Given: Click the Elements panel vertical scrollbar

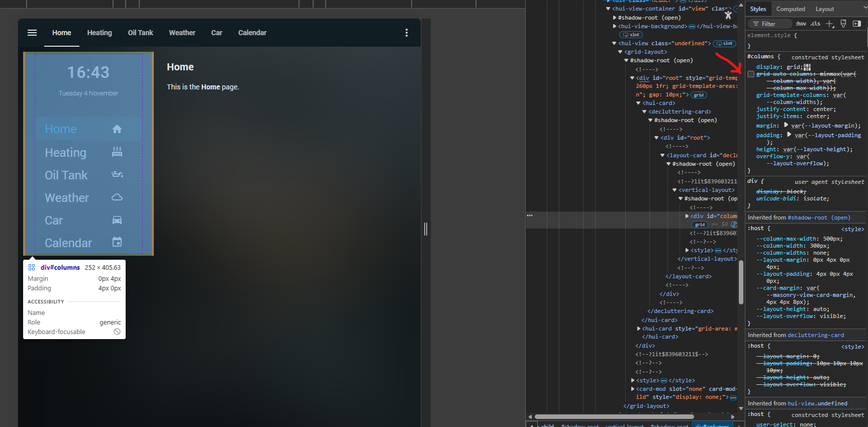Looking at the screenshot, I should pyautogui.click(x=741, y=282).
